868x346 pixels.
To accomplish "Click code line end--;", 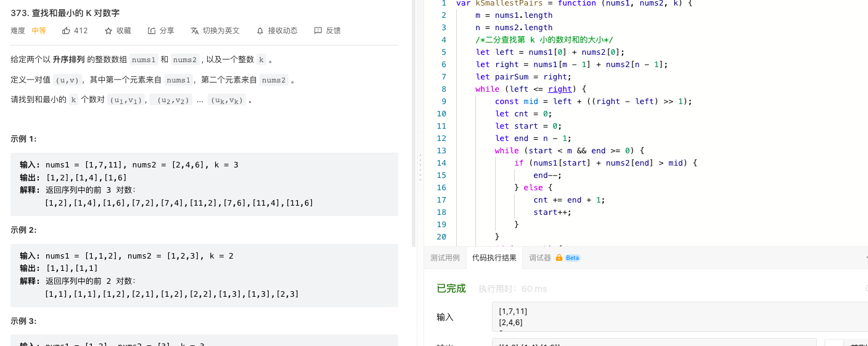I will coord(547,175).
